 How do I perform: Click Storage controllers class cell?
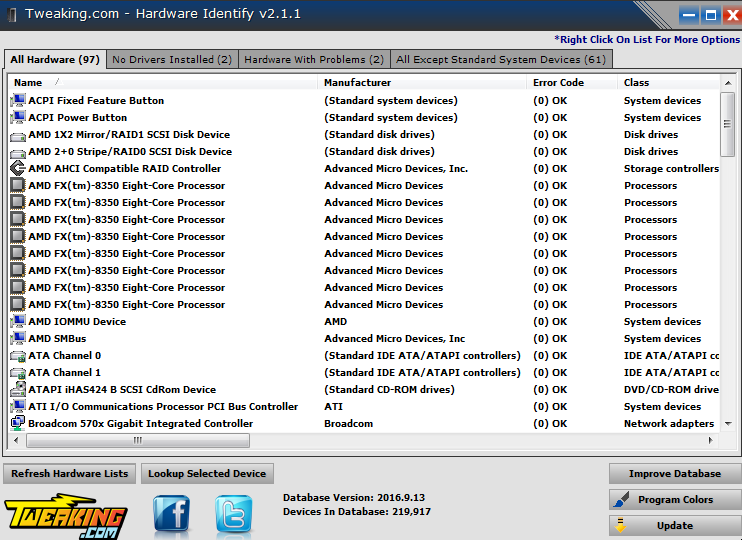pos(671,168)
